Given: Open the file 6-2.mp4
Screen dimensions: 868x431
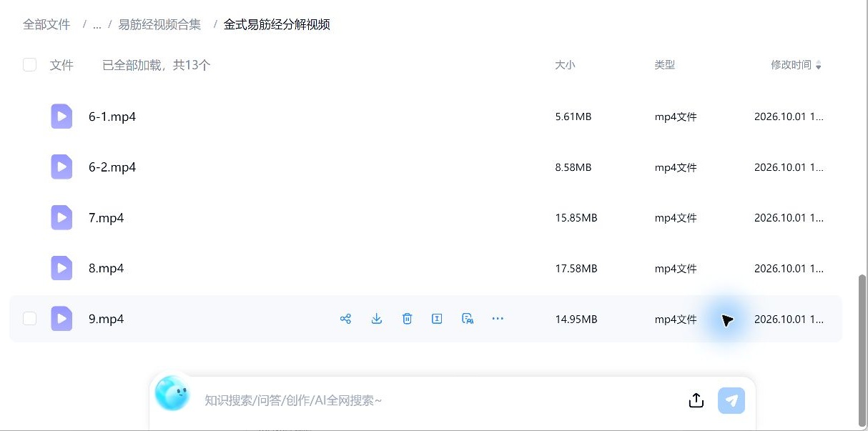Looking at the screenshot, I should click(112, 167).
